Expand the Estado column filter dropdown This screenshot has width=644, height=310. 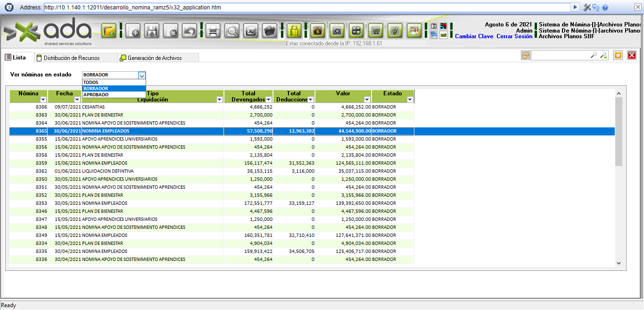coord(410,100)
